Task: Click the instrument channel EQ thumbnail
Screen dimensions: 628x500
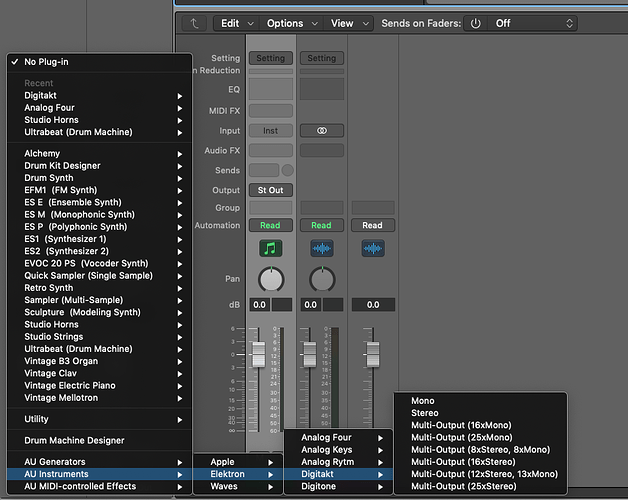Action: 271,89
